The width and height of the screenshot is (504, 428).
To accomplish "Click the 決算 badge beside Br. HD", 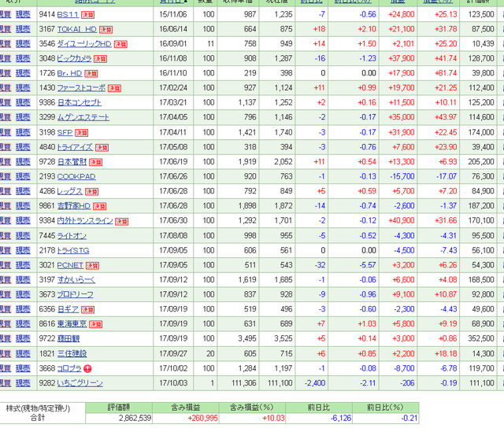I will [91, 74].
